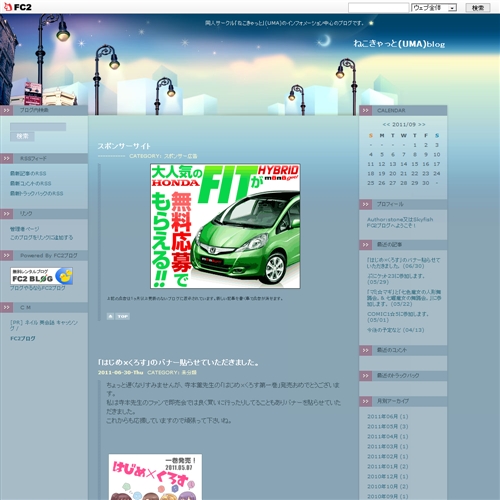Focus the blog search input in sidebar

tap(38, 127)
